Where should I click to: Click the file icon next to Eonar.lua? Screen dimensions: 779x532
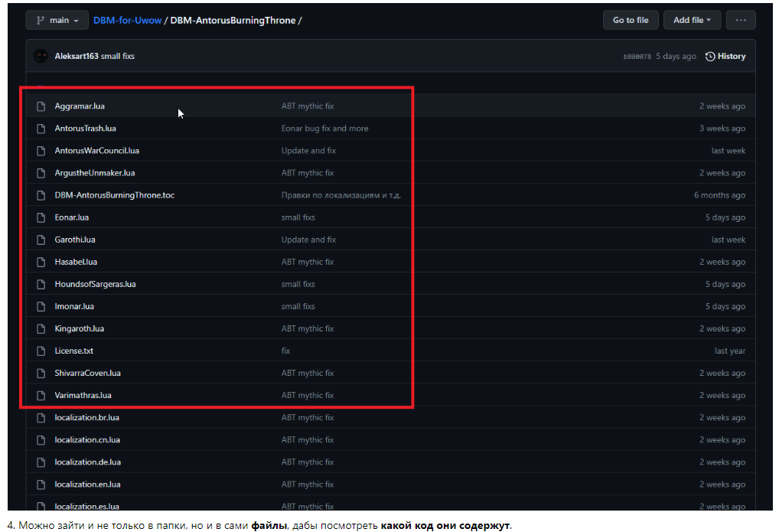41,217
